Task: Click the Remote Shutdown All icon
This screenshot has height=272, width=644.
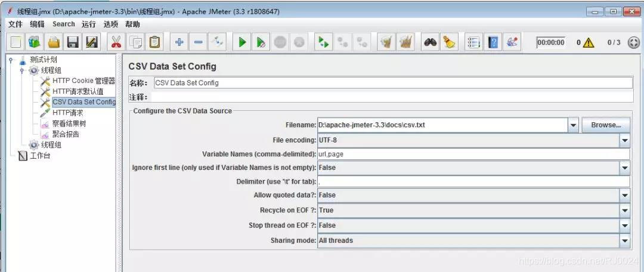Action: (362, 42)
